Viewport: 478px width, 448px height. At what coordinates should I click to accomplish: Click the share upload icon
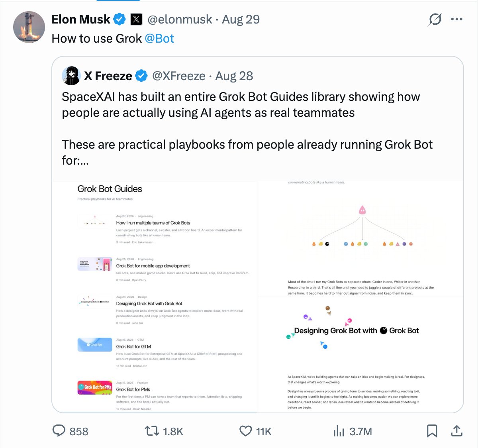tap(456, 430)
